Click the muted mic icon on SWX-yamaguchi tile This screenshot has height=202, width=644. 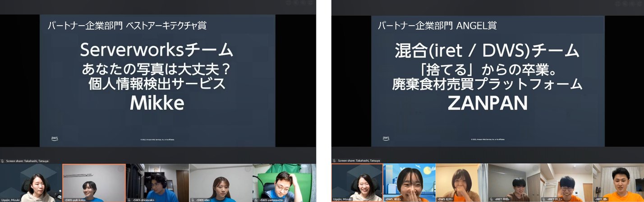[256, 200]
